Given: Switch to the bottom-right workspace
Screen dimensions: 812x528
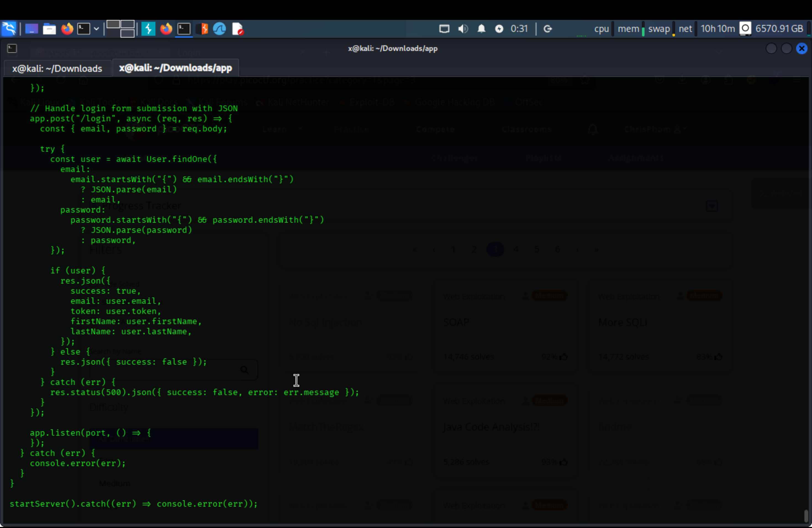Looking at the screenshot, I should (128, 33).
